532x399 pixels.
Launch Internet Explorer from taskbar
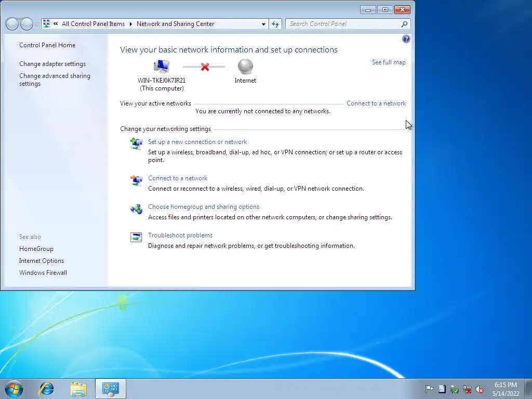[46, 389]
